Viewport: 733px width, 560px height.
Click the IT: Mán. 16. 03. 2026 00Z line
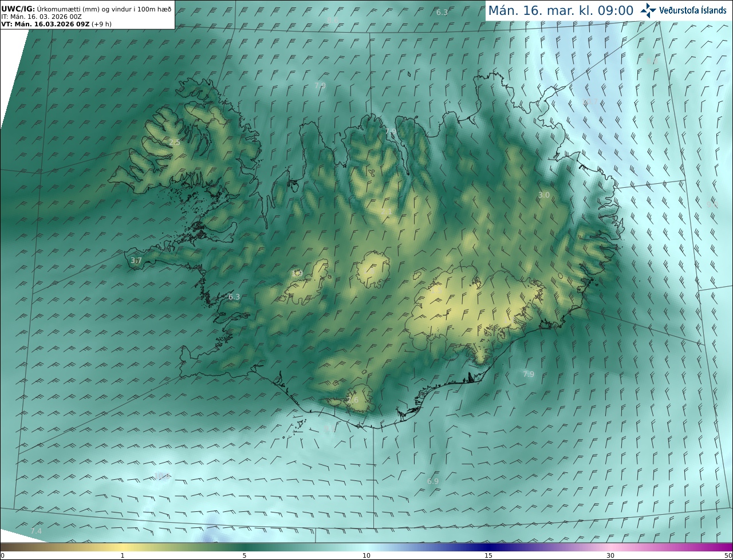(x=41, y=17)
